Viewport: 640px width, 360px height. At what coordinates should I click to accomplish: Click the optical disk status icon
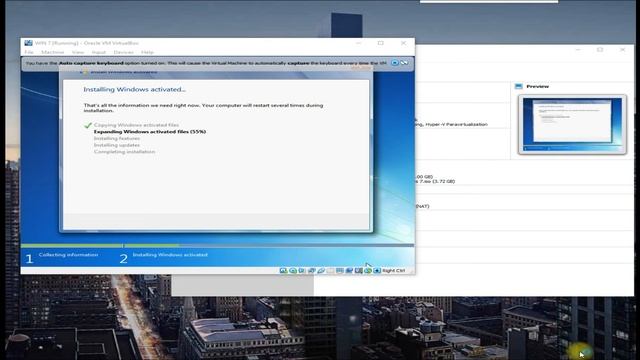[x=293, y=271]
